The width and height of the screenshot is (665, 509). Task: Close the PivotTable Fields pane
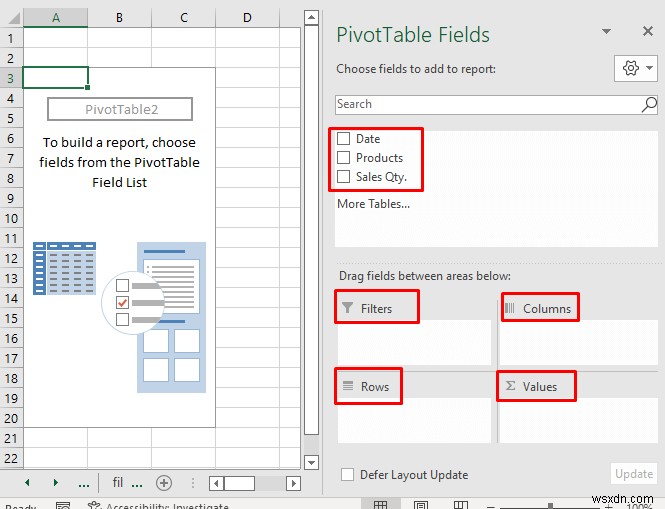click(x=648, y=31)
